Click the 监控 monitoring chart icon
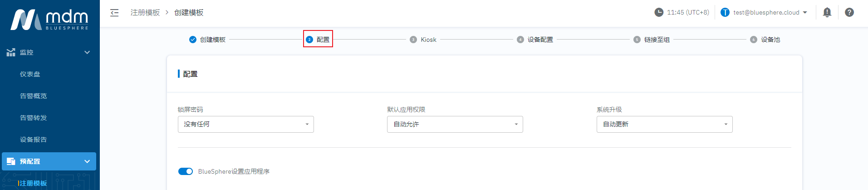The width and height of the screenshot is (868, 190). pyautogui.click(x=11, y=52)
